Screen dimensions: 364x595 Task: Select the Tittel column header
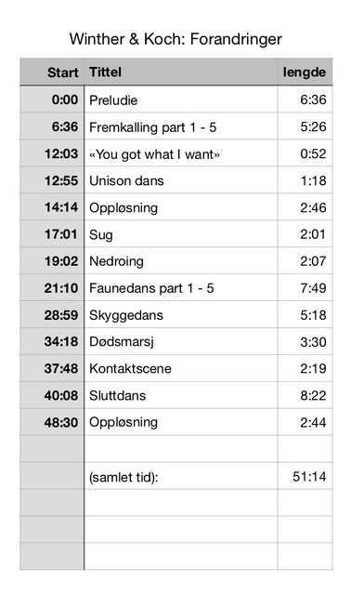point(181,72)
